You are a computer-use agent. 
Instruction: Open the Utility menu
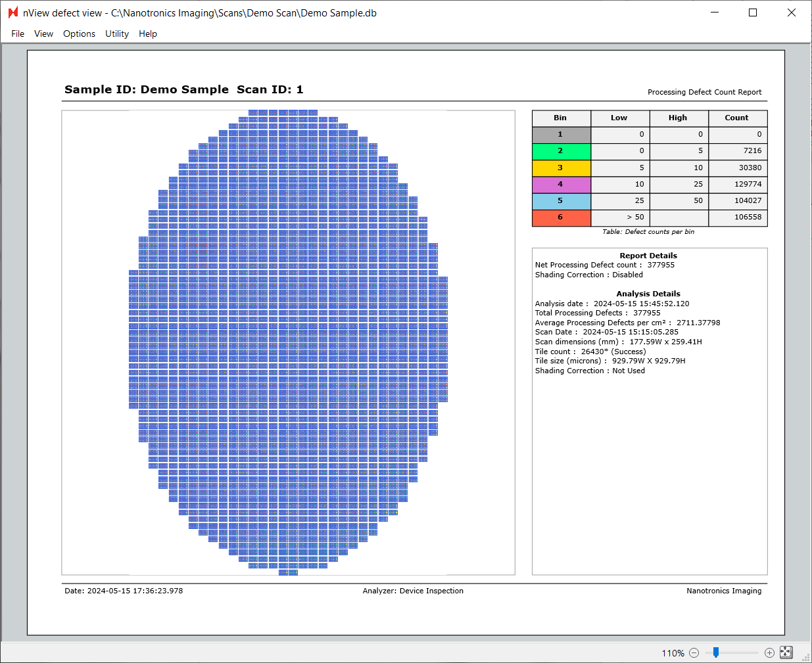[117, 34]
